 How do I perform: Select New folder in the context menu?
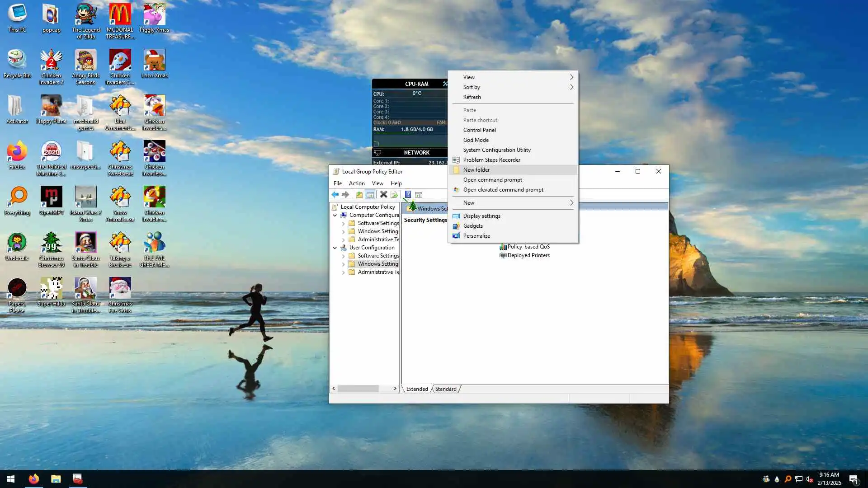point(476,170)
